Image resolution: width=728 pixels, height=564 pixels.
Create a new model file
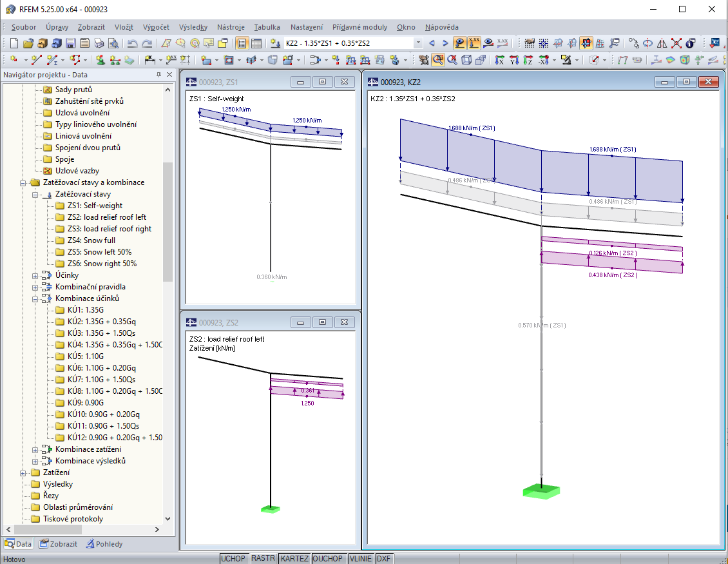coord(14,43)
